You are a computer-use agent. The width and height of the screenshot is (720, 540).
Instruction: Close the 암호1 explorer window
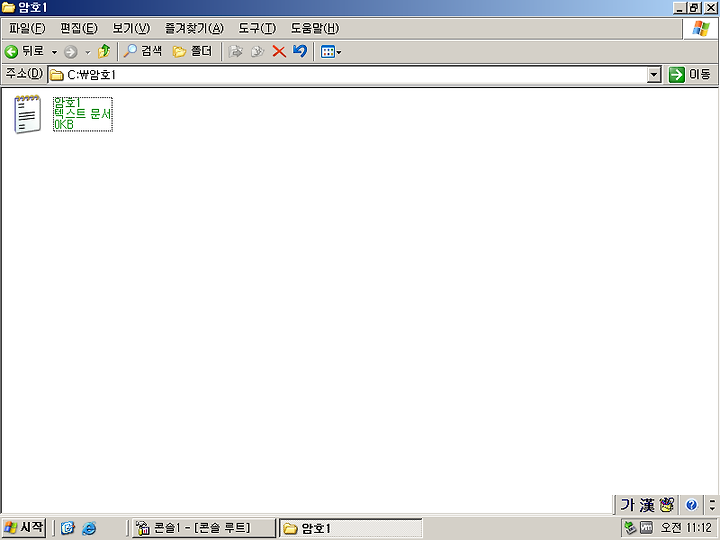(x=711, y=8)
